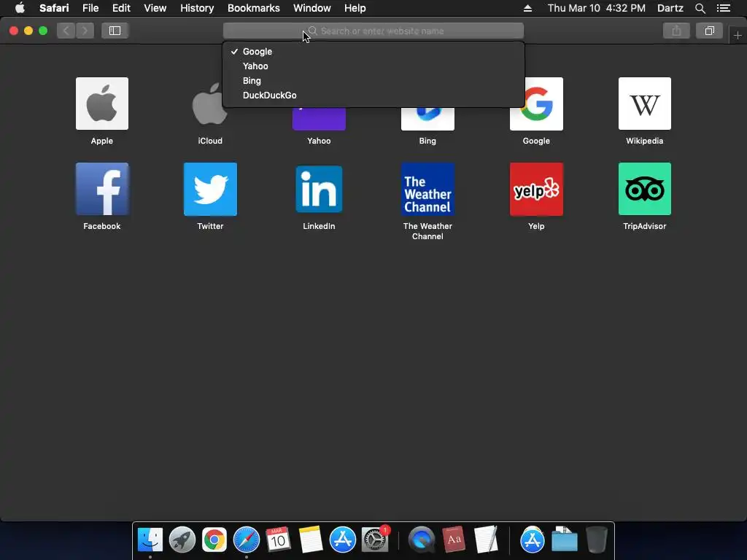Open the History menu
This screenshot has width=747, height=560.
pyautogui.click(x=197, y=8)
